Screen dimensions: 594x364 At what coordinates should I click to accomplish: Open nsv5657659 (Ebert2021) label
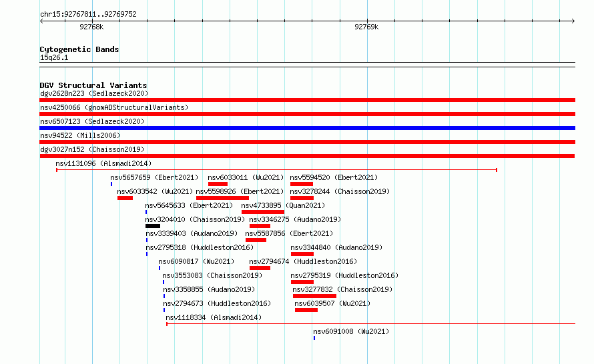154,177
